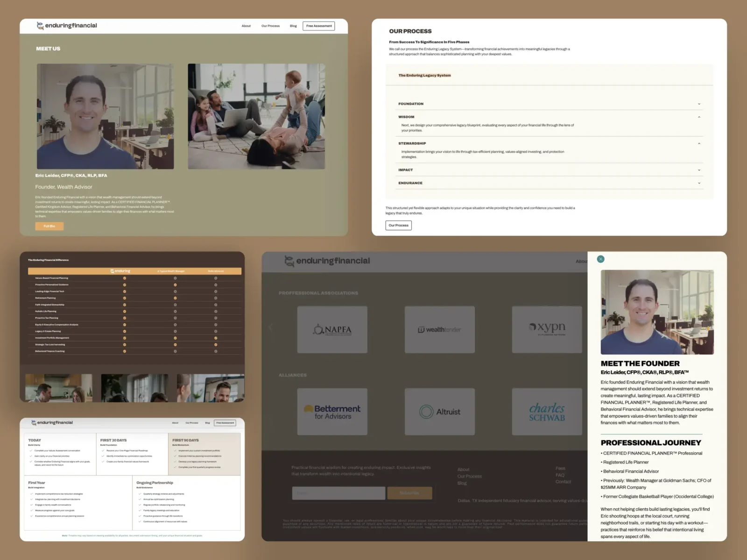This screenshot has height=560, width=747.
Task: Click the Altruist logo in the Alliances section
Action: 439,411
